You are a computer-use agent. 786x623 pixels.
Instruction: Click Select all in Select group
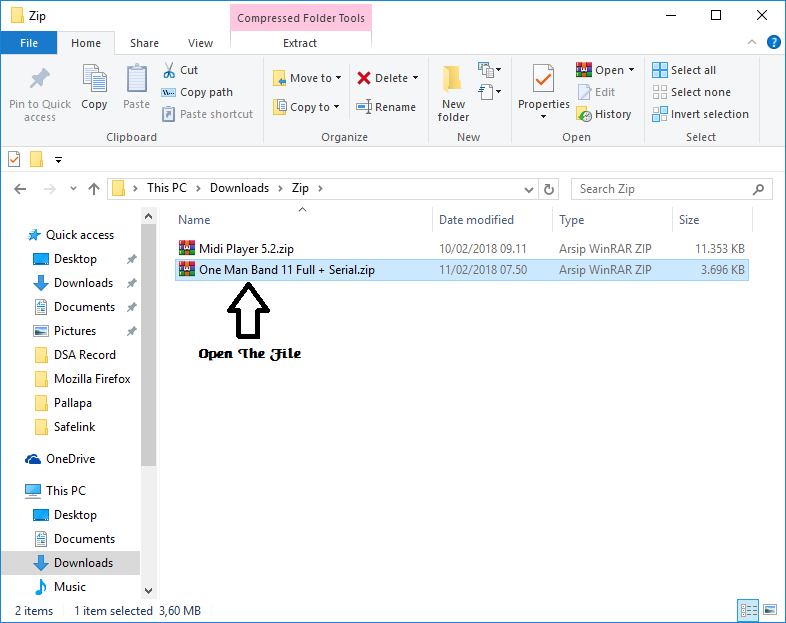click(684, 70)
